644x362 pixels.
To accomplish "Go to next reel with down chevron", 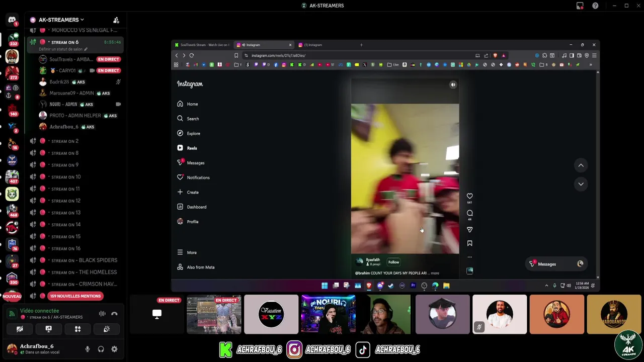I will point(581,184).
